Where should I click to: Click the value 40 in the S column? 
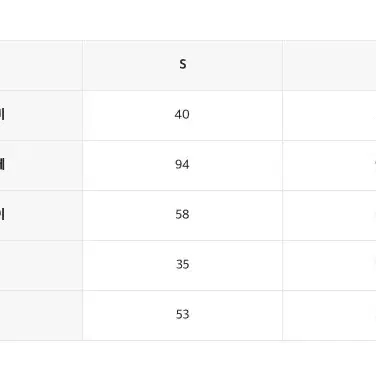182,115
